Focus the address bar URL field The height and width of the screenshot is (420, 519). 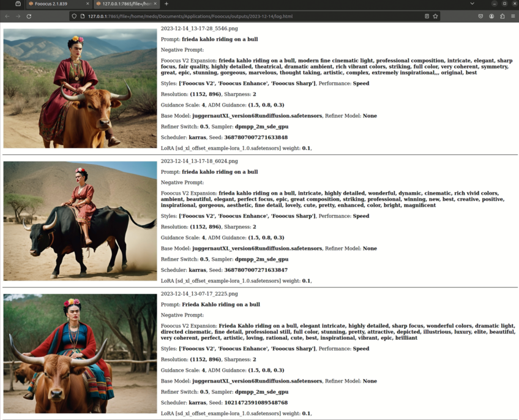(254, 17)
